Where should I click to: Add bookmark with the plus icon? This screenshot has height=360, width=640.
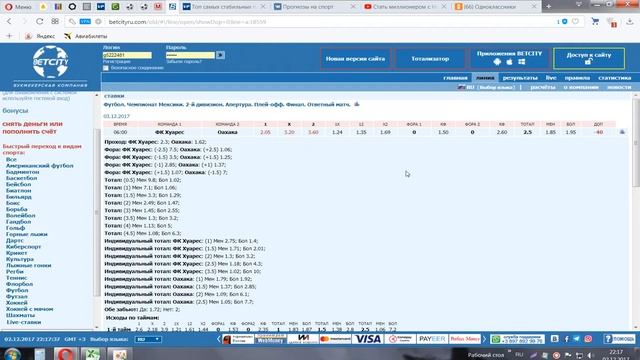9,36
